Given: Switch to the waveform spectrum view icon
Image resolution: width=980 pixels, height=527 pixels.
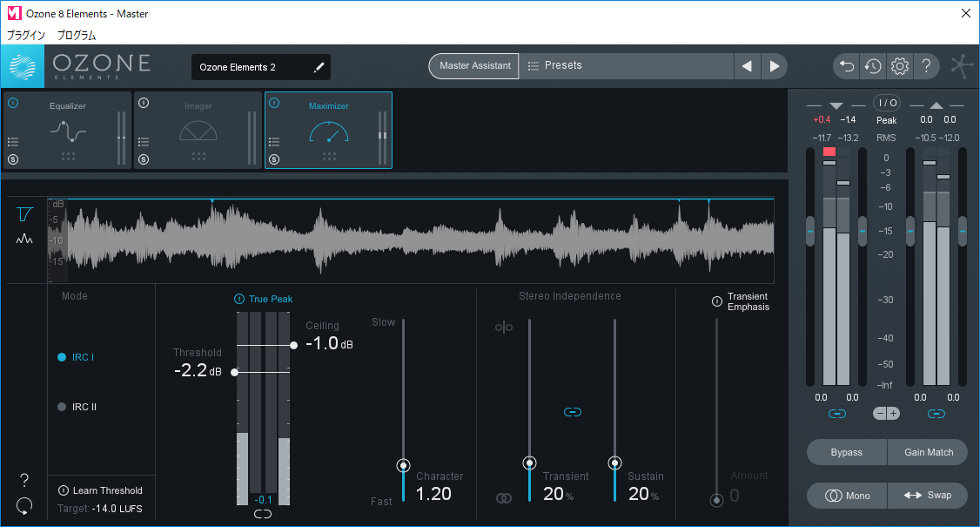Looking at the screenshot, I should [24, 239].
